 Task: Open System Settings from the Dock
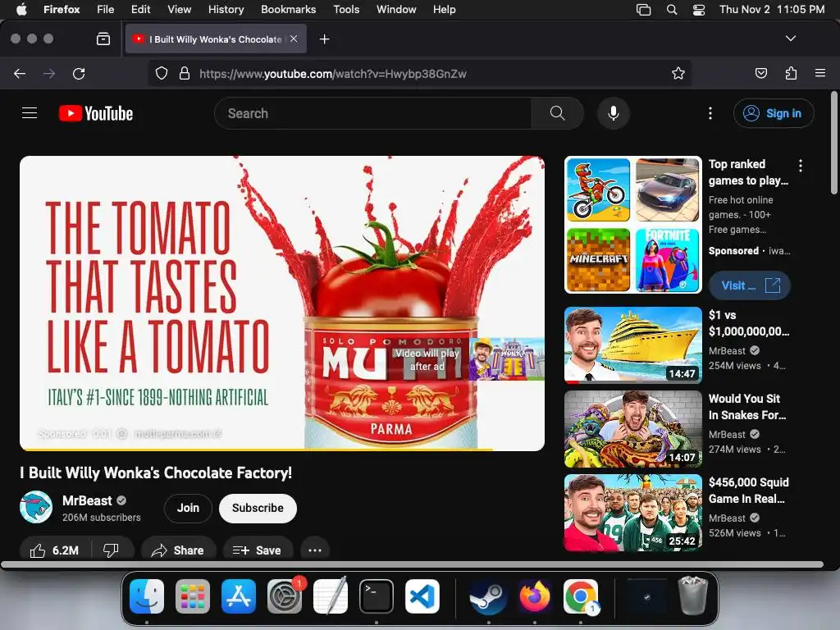[x=285, y=596]
